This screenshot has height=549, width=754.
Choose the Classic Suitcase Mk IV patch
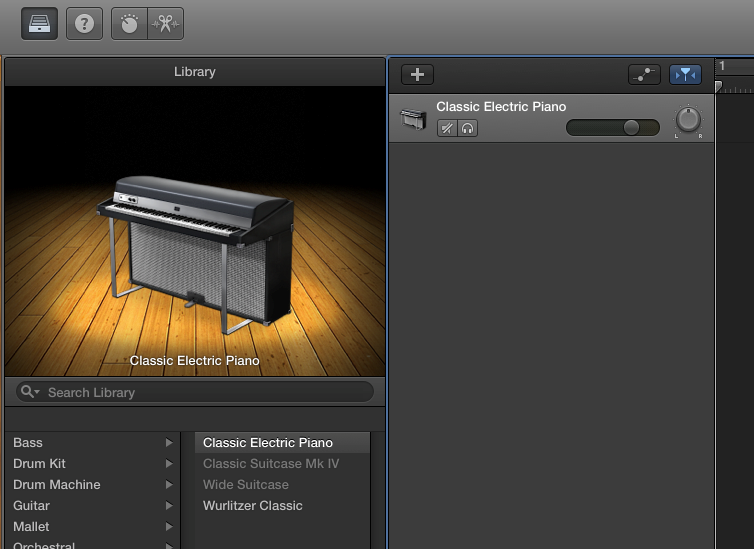pyautogui.click(x=282, y=463)
